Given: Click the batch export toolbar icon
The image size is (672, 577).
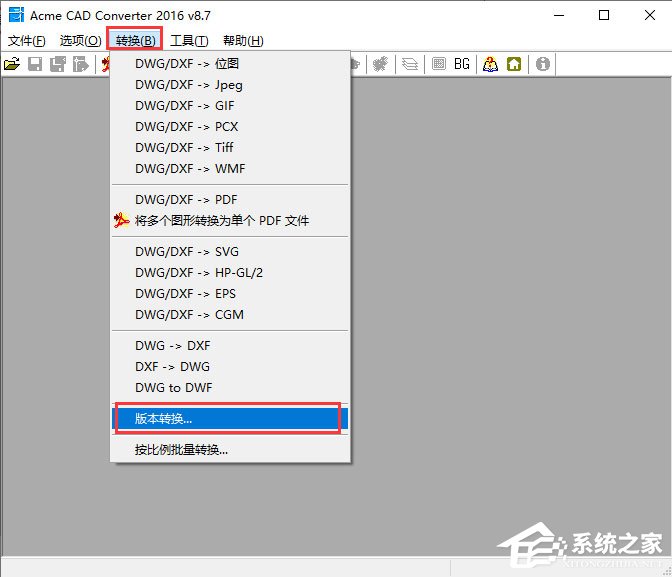Looking at the screenshot, I should click(81, 64).
